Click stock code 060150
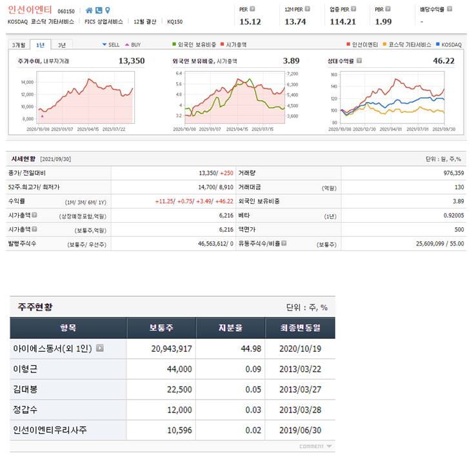 point(66,11)
